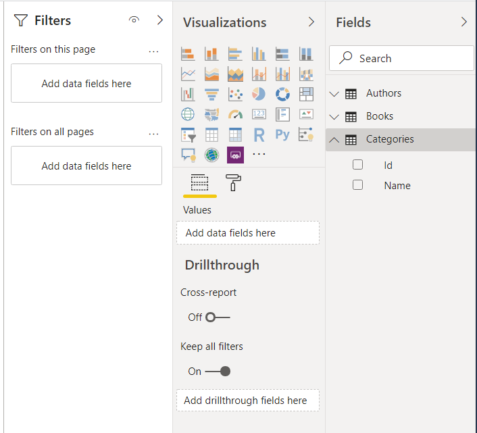The width and height of the screenshot is (477, 433).
Task: Switch to the Format paint roller tab
Action: pos(233,183)
